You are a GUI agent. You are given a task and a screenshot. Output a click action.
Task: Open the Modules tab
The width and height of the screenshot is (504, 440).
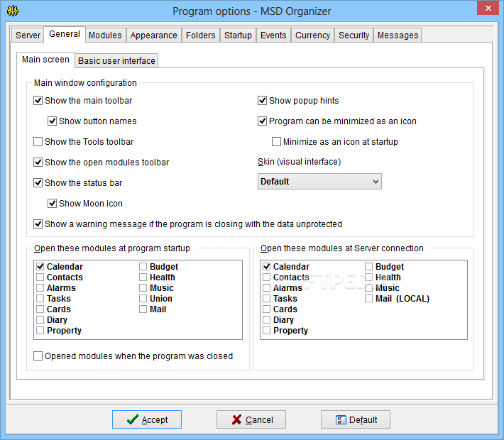[x=105, y=35]
